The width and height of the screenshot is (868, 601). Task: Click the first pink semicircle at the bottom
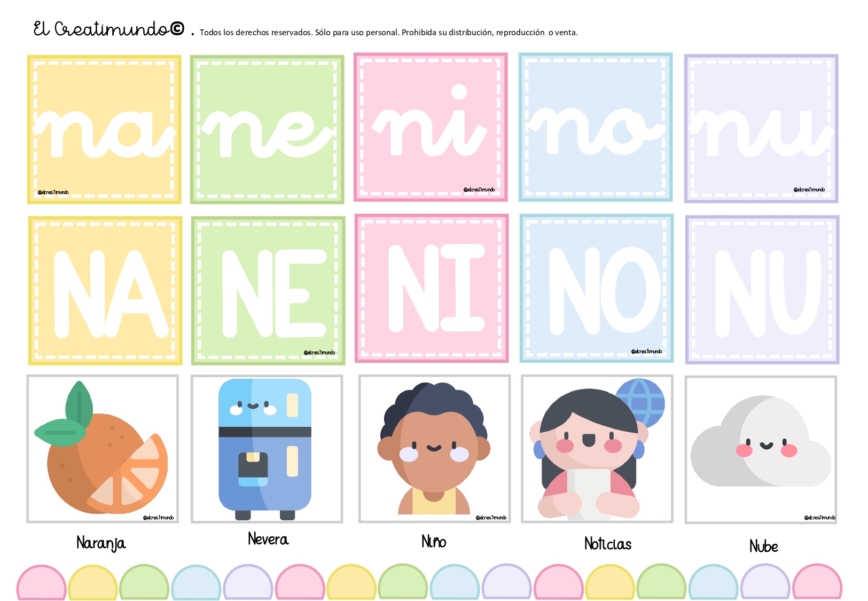click(41, 582)
